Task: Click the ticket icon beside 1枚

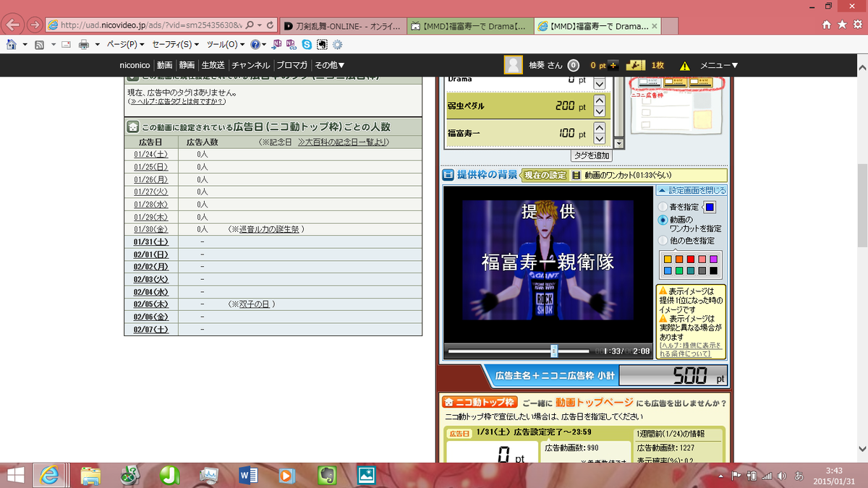Action: [636, 65]
